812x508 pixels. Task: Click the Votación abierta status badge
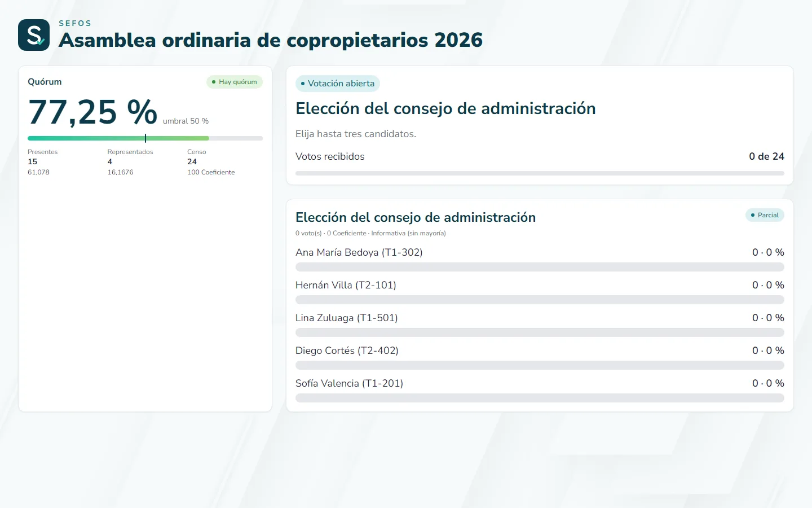pyautogui.click(x=338, y=84)
